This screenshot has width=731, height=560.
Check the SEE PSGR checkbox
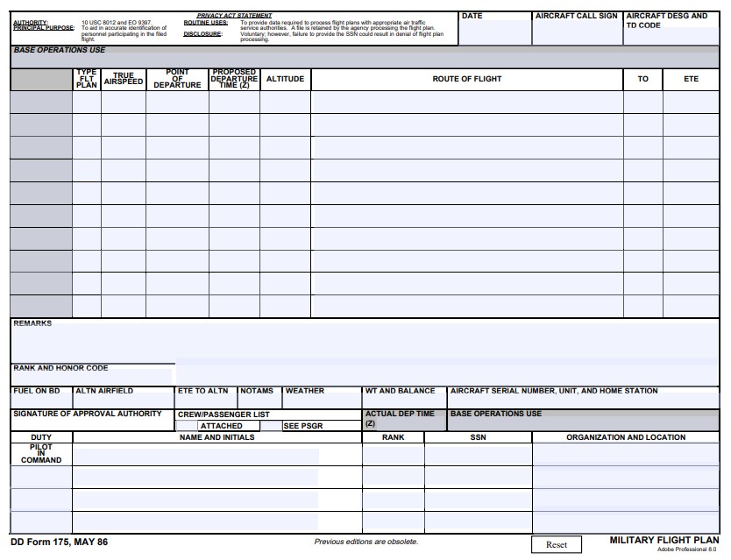271,426
